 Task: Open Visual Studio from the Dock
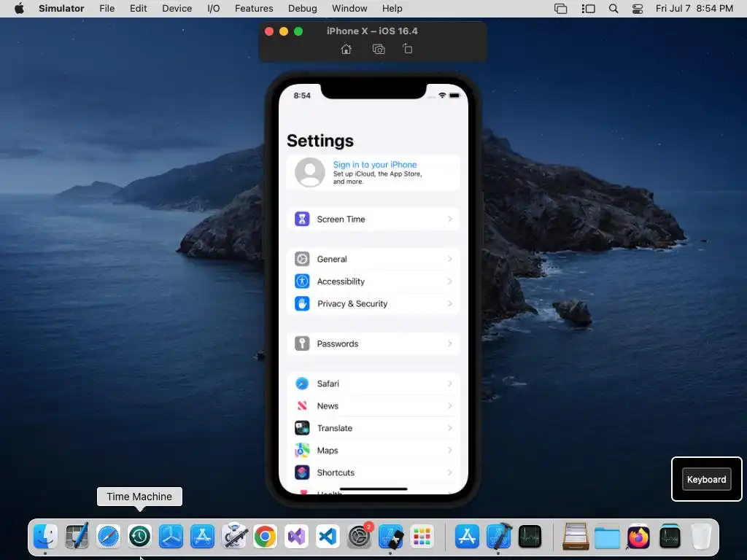[x=297, y=537]
